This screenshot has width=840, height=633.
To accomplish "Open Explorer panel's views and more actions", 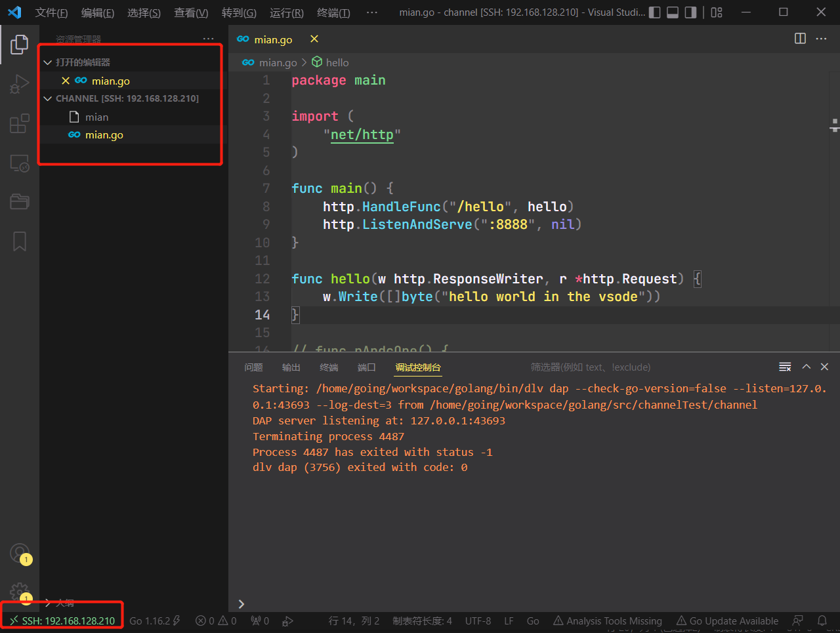I will (x=209, y=39).
